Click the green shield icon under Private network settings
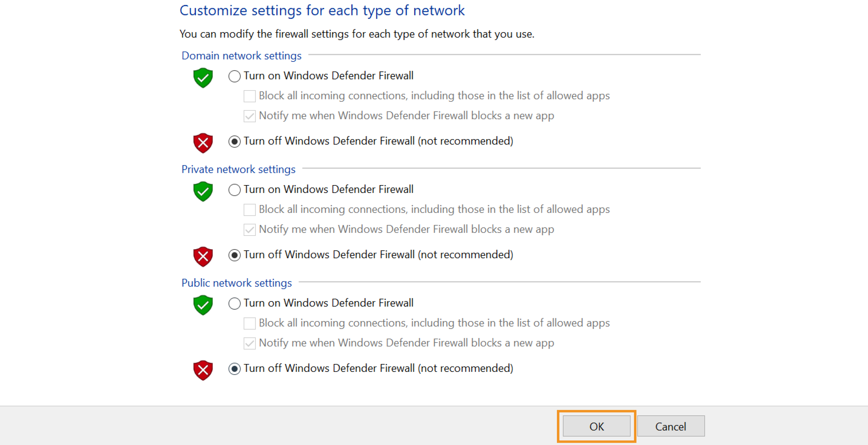 point(203,192)
